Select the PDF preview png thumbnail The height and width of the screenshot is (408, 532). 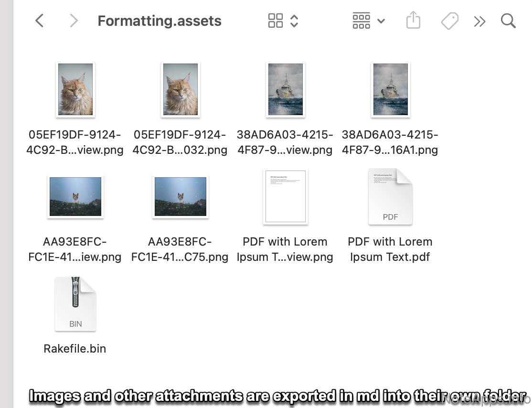[x=285, y=196]
